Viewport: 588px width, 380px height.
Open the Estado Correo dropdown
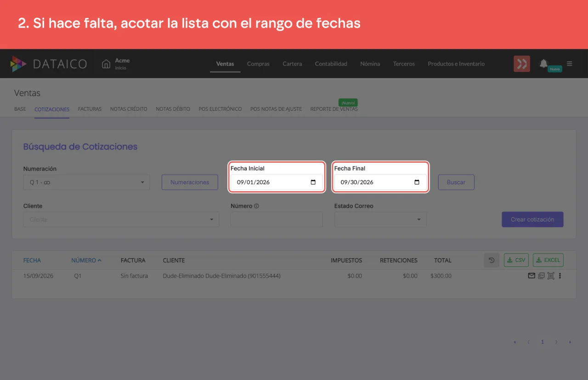380,220
